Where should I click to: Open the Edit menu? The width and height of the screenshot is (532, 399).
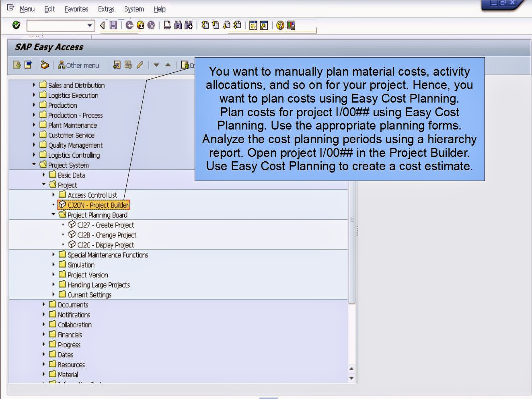49,9
